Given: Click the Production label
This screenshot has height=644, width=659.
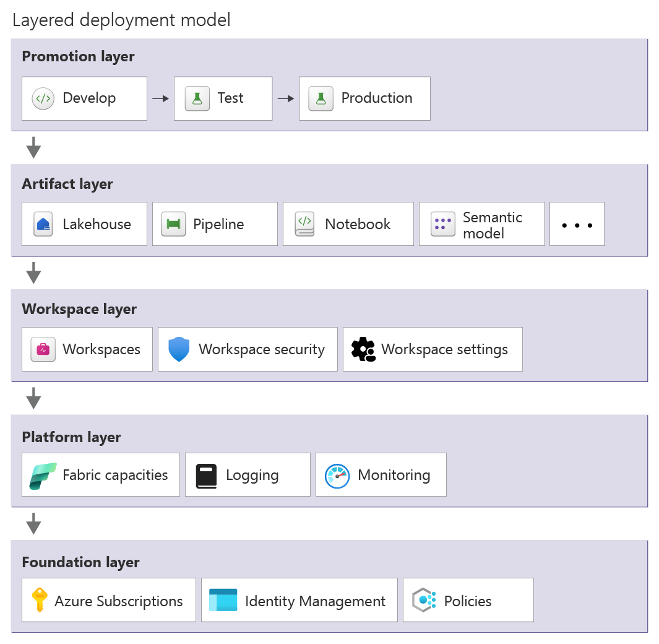Looking at the screenshot, I should [x=377, y=98].
